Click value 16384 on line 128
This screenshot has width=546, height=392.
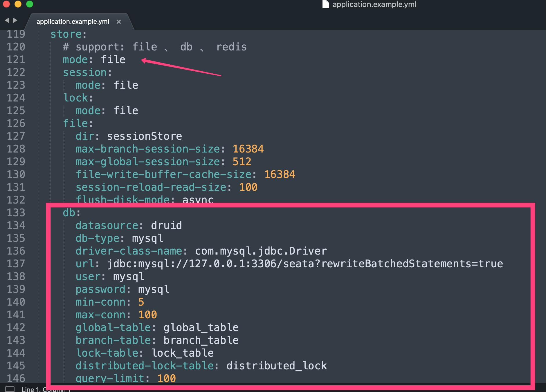point(248,149)
